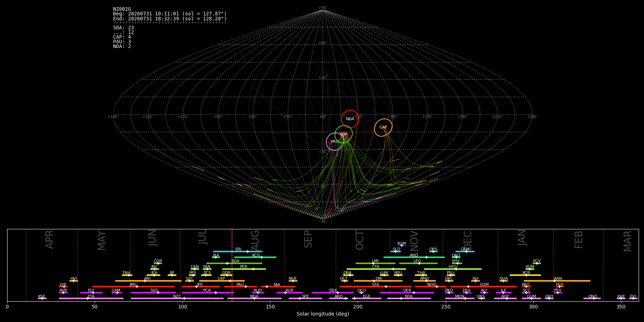644x322 pixels.
Task: Click the URS shower label
Action: pos(480,297)
